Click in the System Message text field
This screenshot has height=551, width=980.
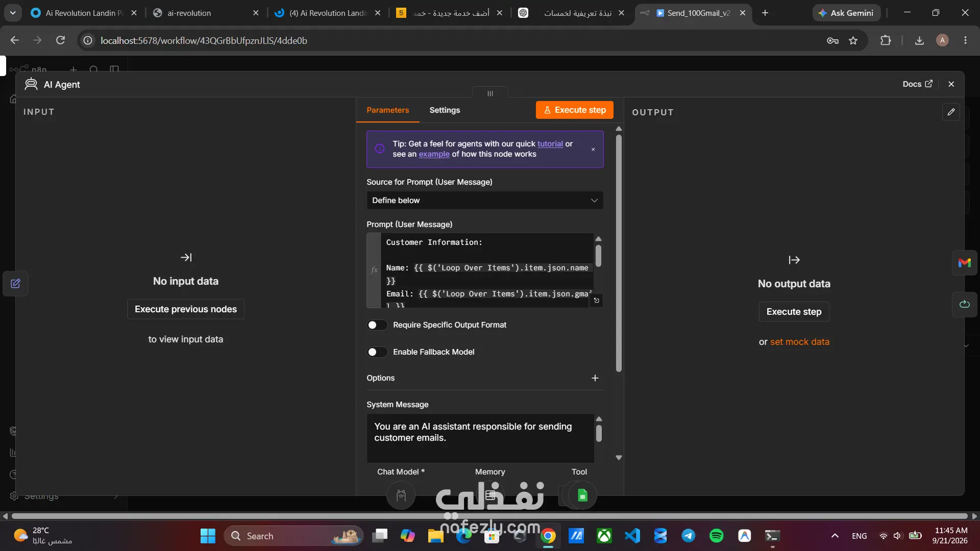tap(480, 438)
